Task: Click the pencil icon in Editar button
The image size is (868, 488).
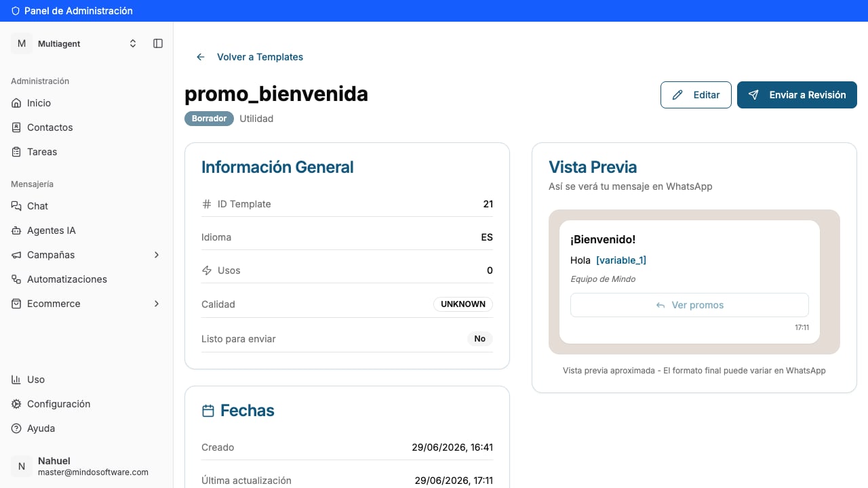Action: [x=677, y=95]
